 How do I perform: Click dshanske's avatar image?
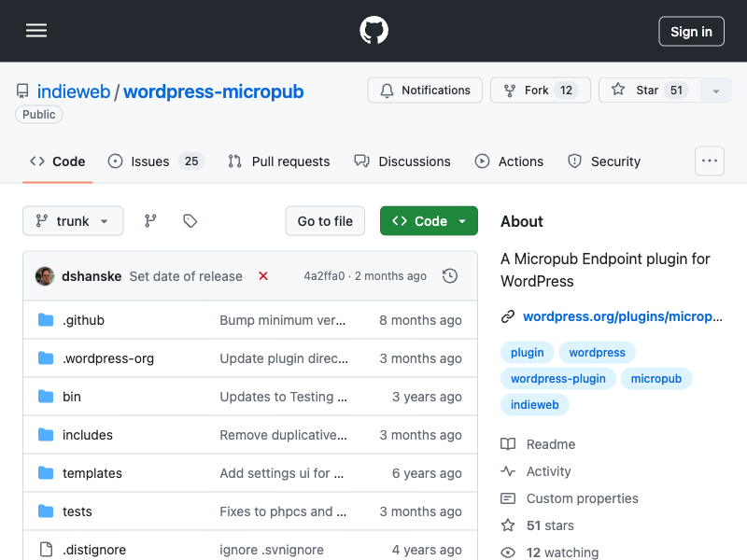[x=45, y=276]
